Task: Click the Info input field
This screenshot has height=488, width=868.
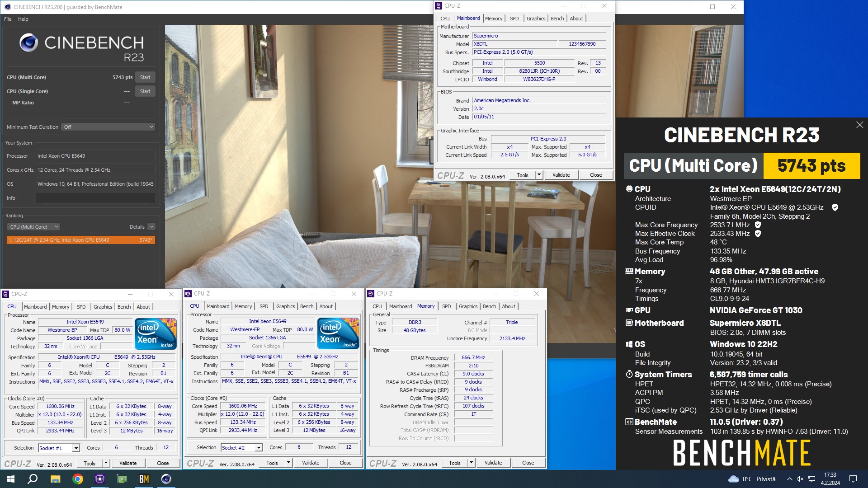Action: (x=96, y=198)
